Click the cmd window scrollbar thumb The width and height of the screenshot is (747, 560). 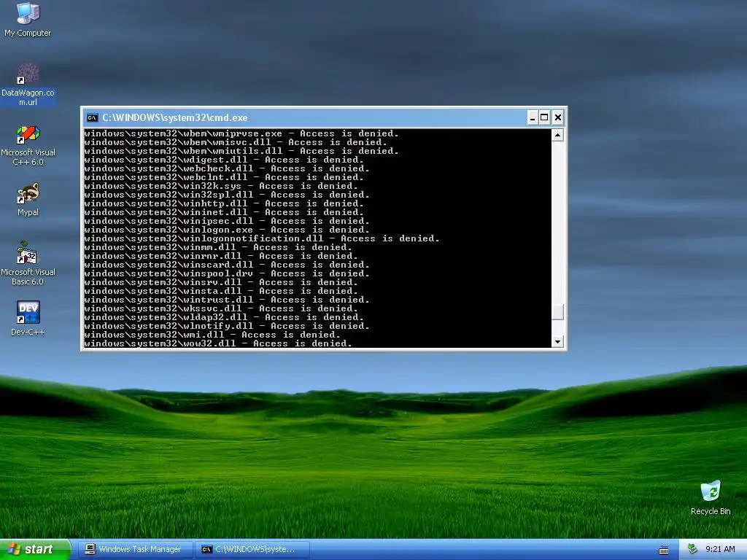click(x=557, y=312)
